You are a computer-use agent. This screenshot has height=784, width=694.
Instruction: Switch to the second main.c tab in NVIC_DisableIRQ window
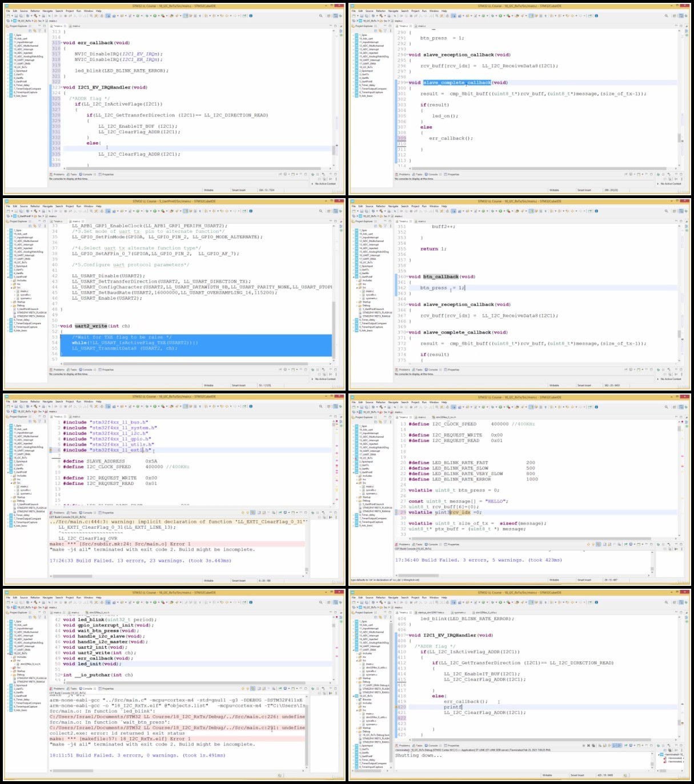pyautogui.click(x=75, y=26)
